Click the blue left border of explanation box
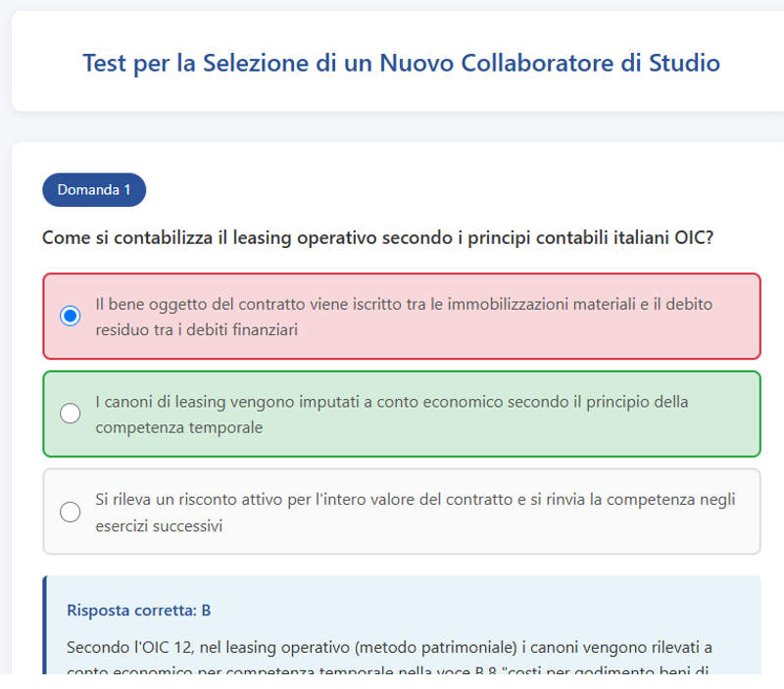 tap(45, 625)
